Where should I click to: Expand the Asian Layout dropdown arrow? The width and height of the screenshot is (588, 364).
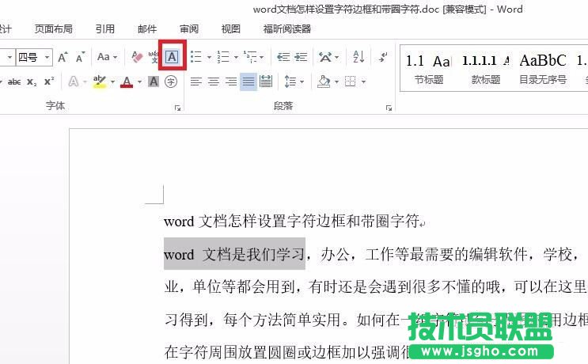click(337, 57)
